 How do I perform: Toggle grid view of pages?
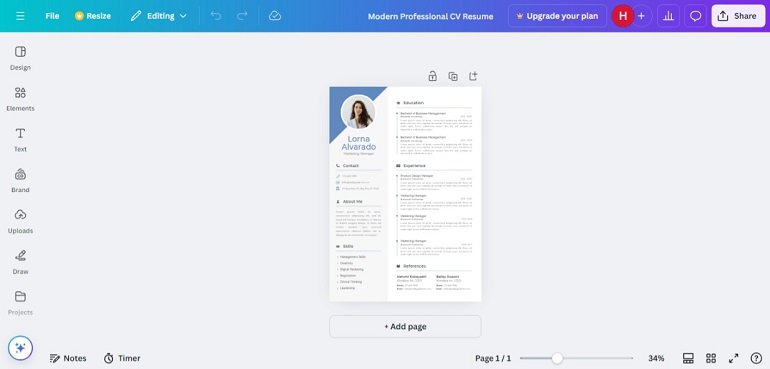(x=711, y=358)
